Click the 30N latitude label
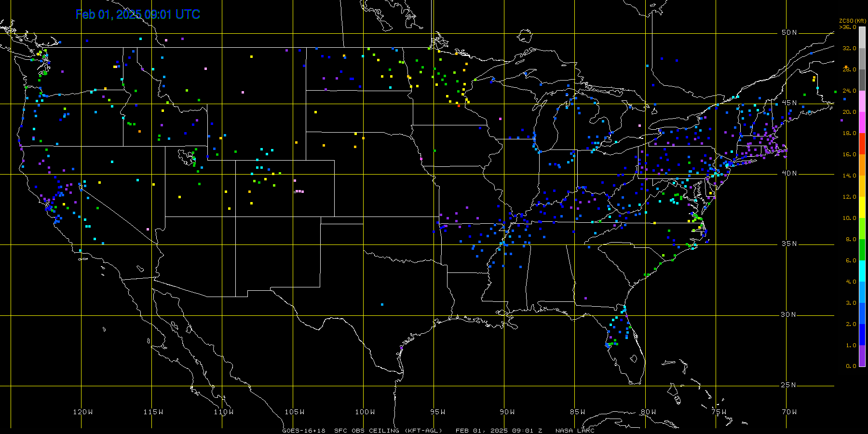868x434 pixels. point(789,314)
